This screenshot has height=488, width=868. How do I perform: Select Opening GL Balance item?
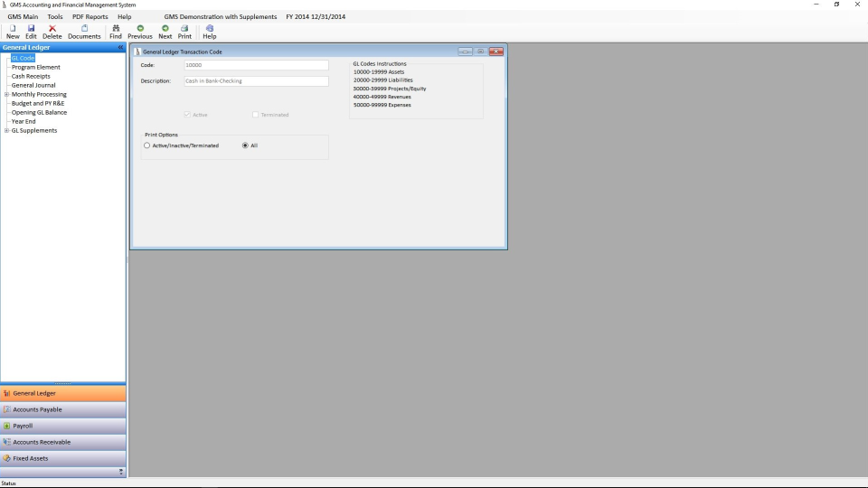point(39,112)
